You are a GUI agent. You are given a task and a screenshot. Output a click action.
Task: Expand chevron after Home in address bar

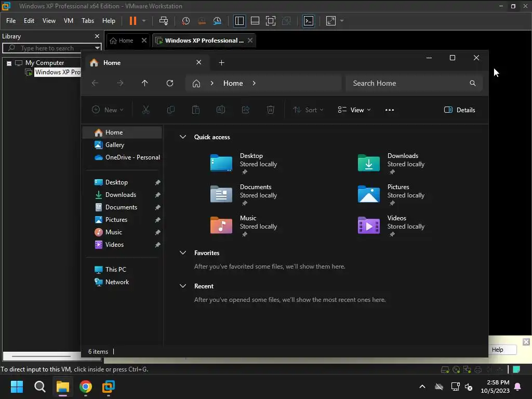pyautogui.click(x=254, y=84)
